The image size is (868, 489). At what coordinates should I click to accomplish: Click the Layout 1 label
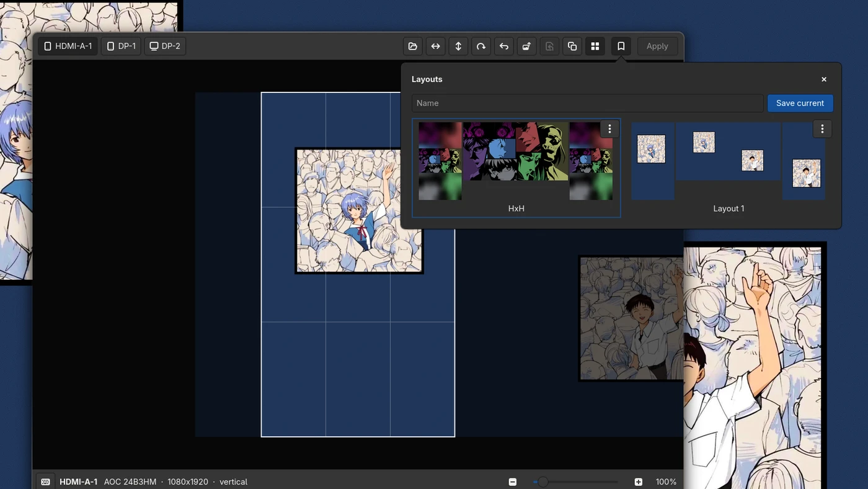coord(728,209)
